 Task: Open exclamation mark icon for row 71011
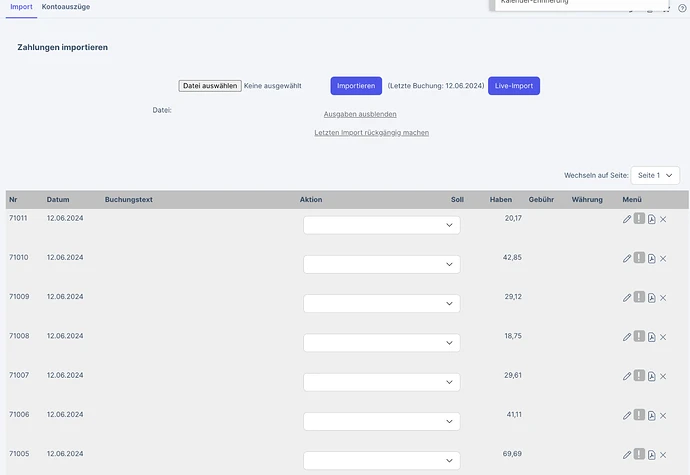(639, 218)
